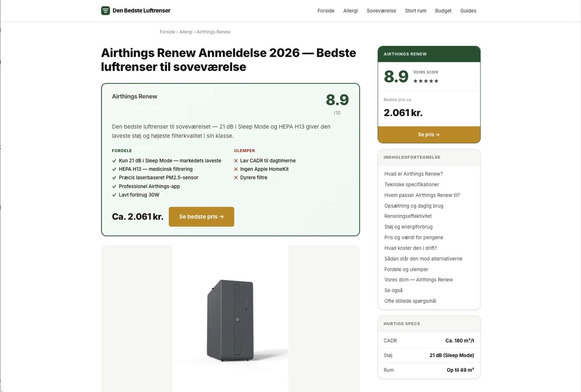Jump to Se også section
The height and width of the screenshot is (392, 581).
tap(393, 290)
